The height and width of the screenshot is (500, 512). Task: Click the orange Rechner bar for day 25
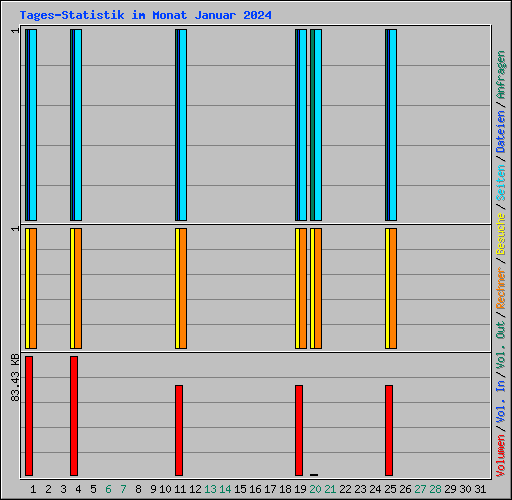pyautogui.click(x=393, y=289)
